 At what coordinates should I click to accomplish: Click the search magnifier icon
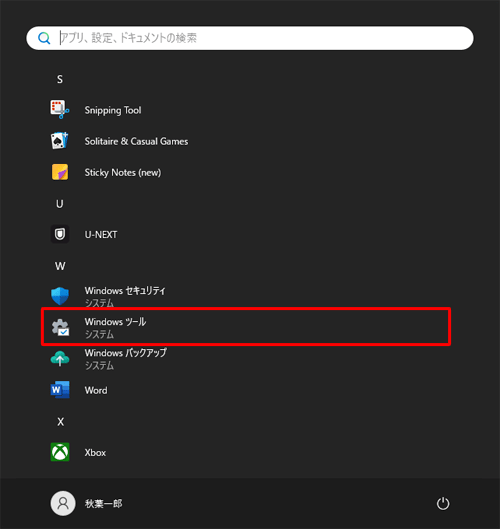click(x=44, y=38)
